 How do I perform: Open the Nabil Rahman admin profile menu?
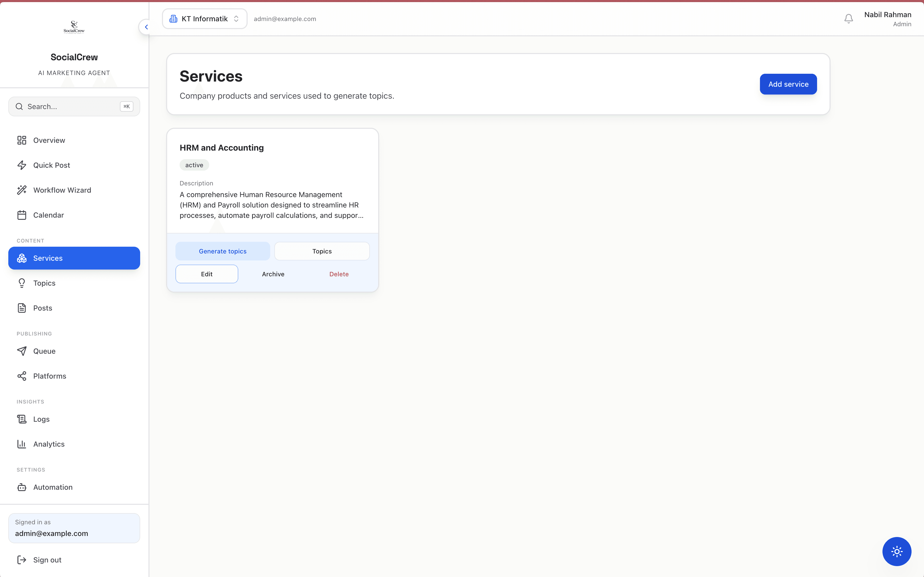(887, 19)
